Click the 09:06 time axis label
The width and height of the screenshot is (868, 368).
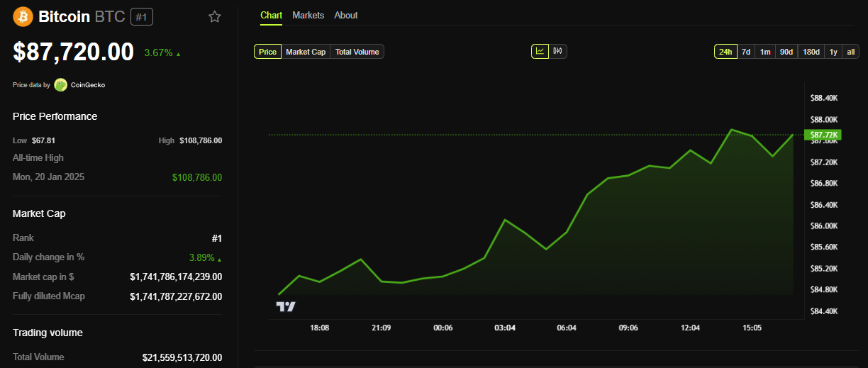click(628, 328)
